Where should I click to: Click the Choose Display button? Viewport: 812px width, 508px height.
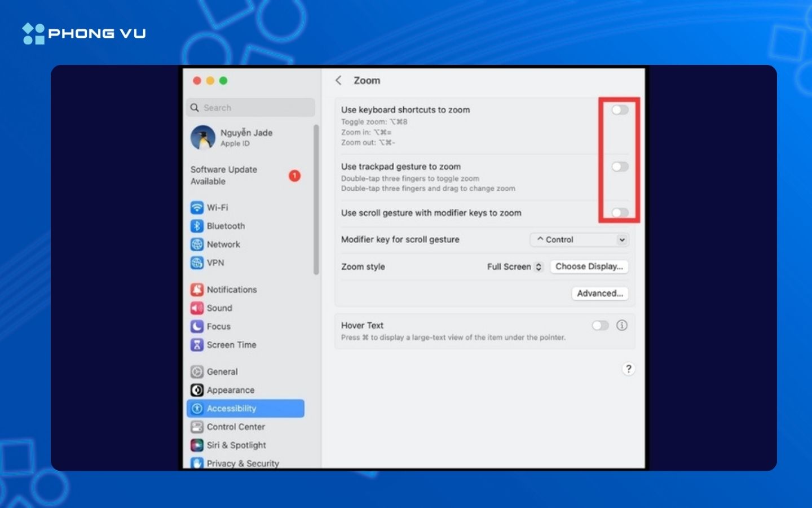pos(589,266)
